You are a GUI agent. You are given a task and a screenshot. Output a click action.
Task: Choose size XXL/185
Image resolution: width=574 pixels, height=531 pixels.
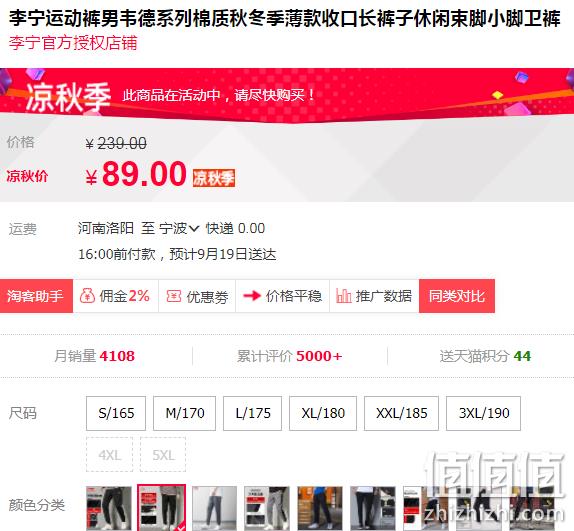click(x=401, y=413)
